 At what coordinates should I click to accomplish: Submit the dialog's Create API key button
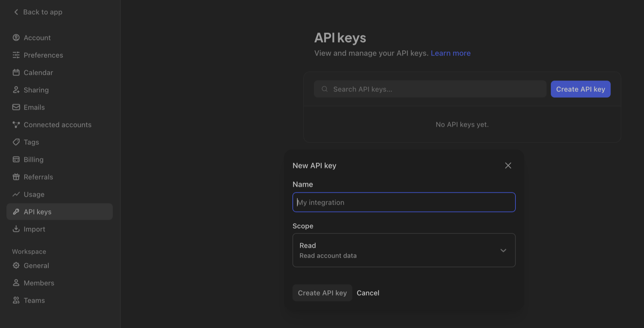322,293
